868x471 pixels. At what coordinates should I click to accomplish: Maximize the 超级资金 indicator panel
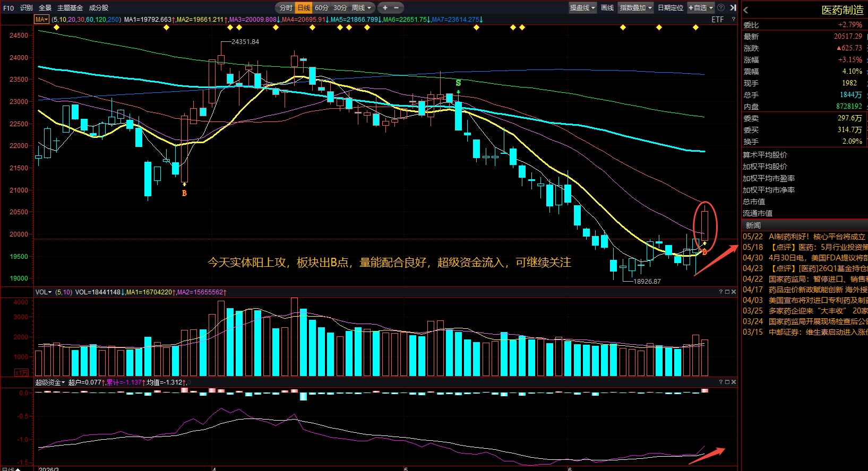(x=727, y=382)
